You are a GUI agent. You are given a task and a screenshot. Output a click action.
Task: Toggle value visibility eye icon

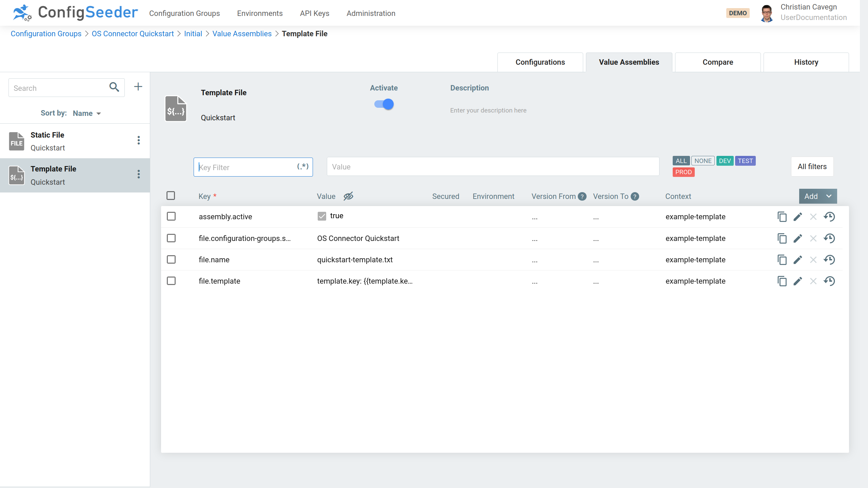coord(348,196)
